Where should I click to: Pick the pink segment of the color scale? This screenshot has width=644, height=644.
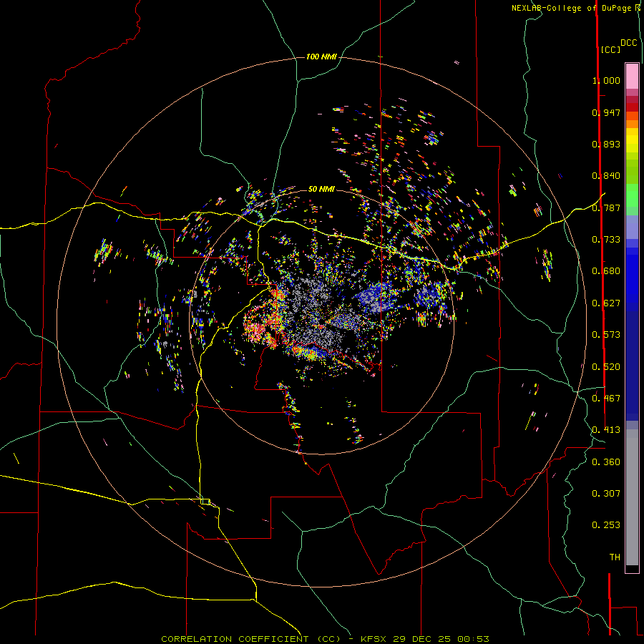pyautogui.click(x=632, y=77)
